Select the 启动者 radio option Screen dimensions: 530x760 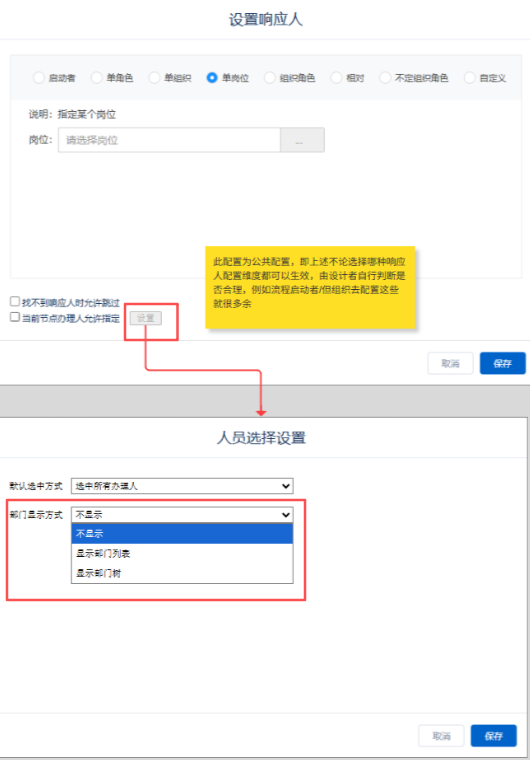[x=39, y=78]
